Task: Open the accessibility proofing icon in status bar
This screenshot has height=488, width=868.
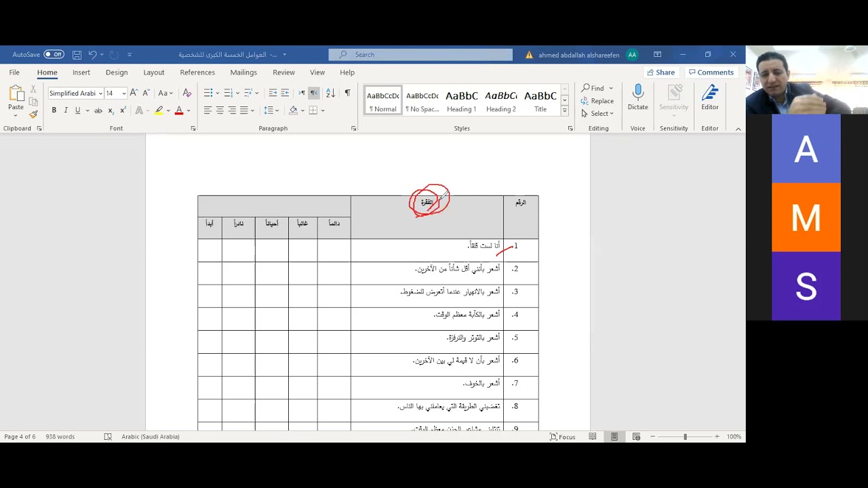Action: pyautogui.click(x=108, y=437)
